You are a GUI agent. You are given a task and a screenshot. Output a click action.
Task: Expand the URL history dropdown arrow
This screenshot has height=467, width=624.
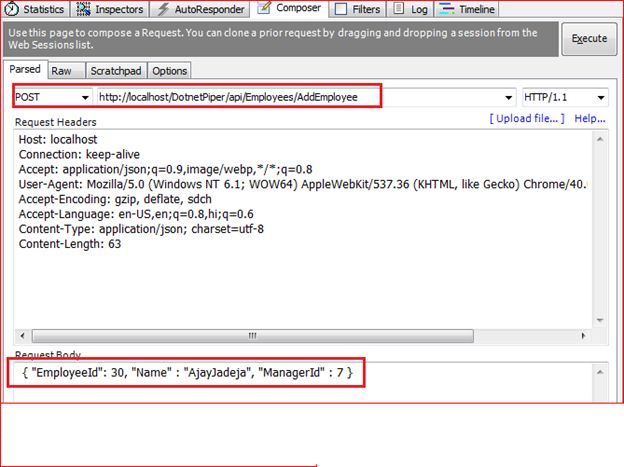tap(508, 98)
